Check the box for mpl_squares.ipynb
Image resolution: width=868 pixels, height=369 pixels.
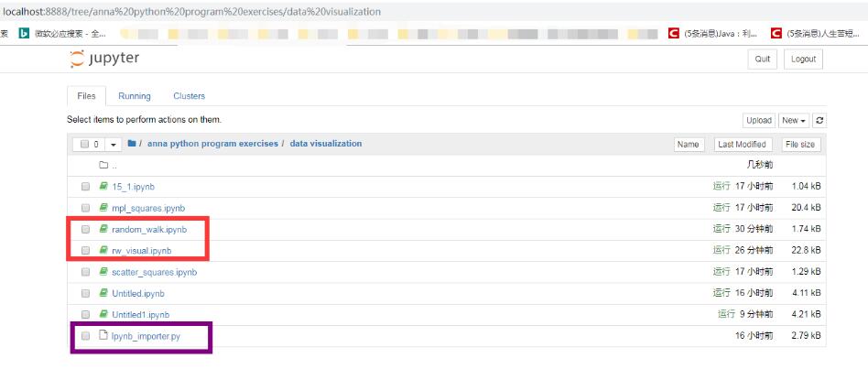pyautogui.click(x=85, y=208)
